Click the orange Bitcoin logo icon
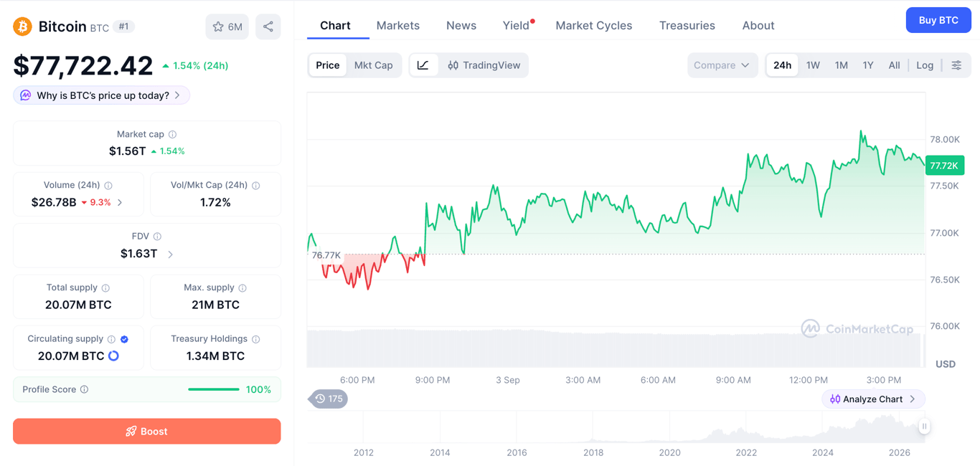The height and width of the screenshot is (466, 980). [x=22, y=27]
